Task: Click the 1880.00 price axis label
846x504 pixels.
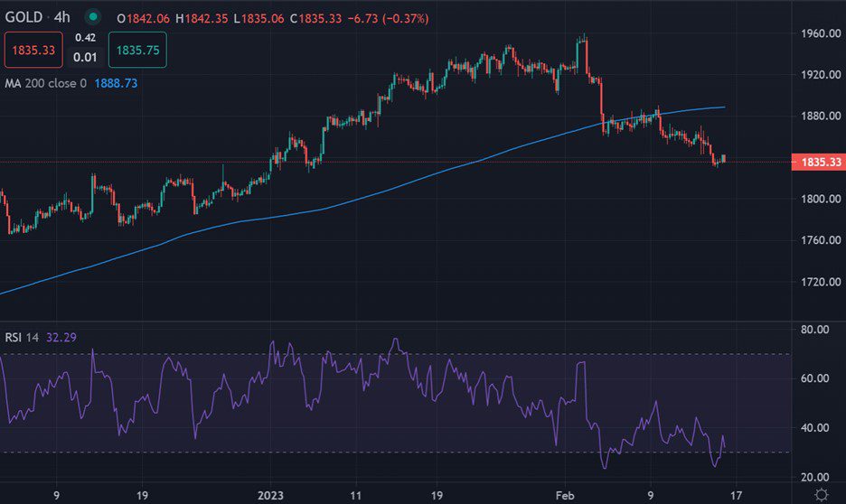Action: tap(821, 116)
